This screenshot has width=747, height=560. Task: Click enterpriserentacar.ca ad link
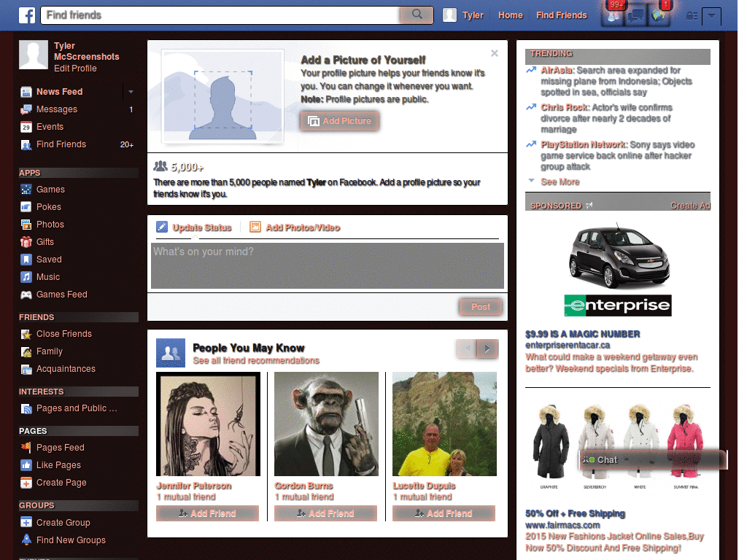point(568,345)
